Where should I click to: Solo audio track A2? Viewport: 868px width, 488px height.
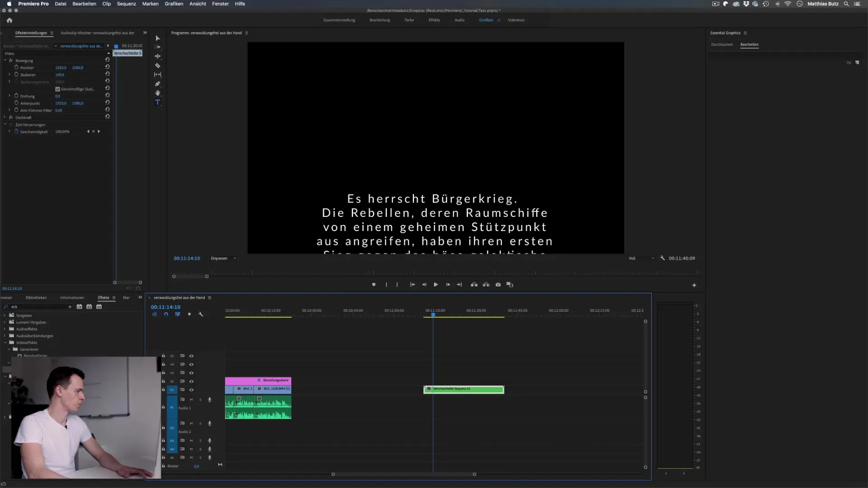click(200, 424)
